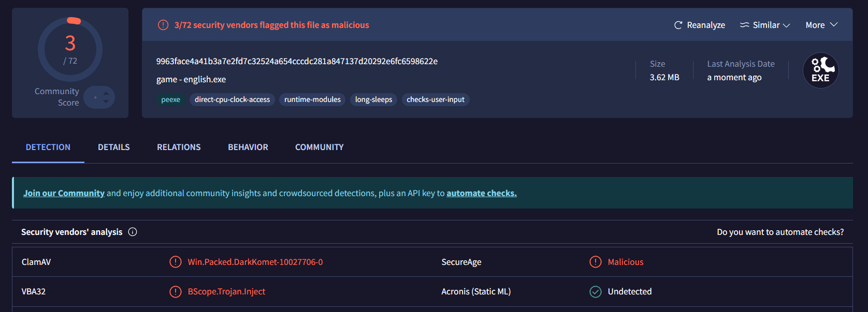Downvote the community score with down arrow
This screenshot has height=312, width=868.
106,101
